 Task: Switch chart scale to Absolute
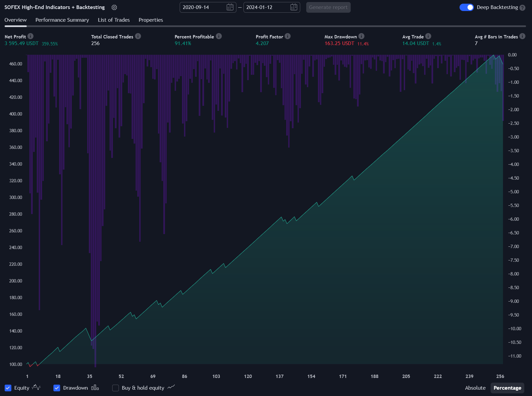click(x=475, y=388)
